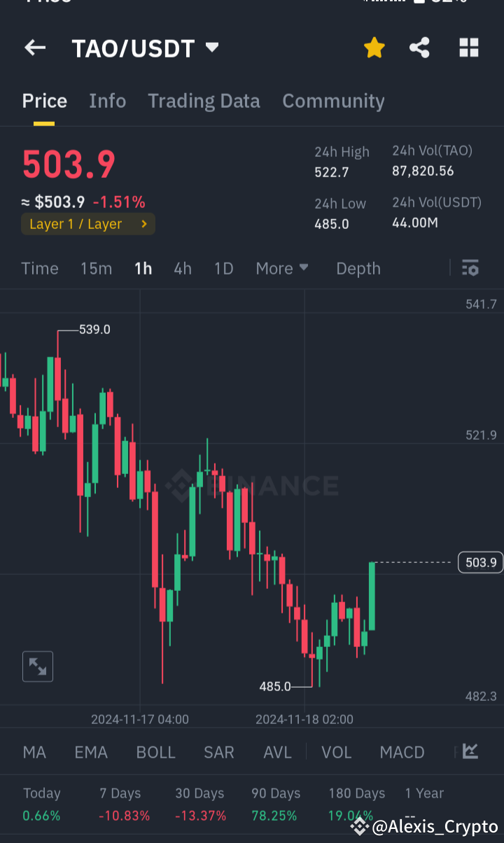Switch chart to the 4h timeframe
This screenshot has width=504, height=843.
click(x=182, y=268)
